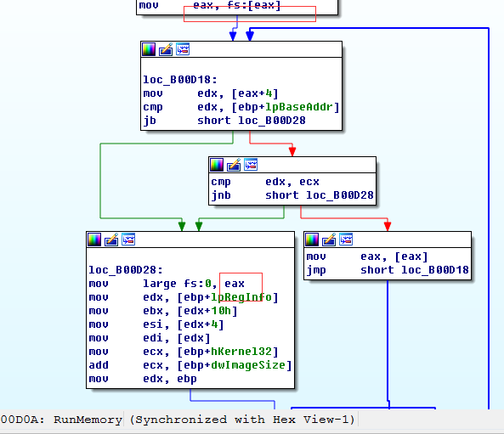Click the group icon in the jmp short node
The width and height of the screenshot is (504, 434).
click(x=346, y=240)
